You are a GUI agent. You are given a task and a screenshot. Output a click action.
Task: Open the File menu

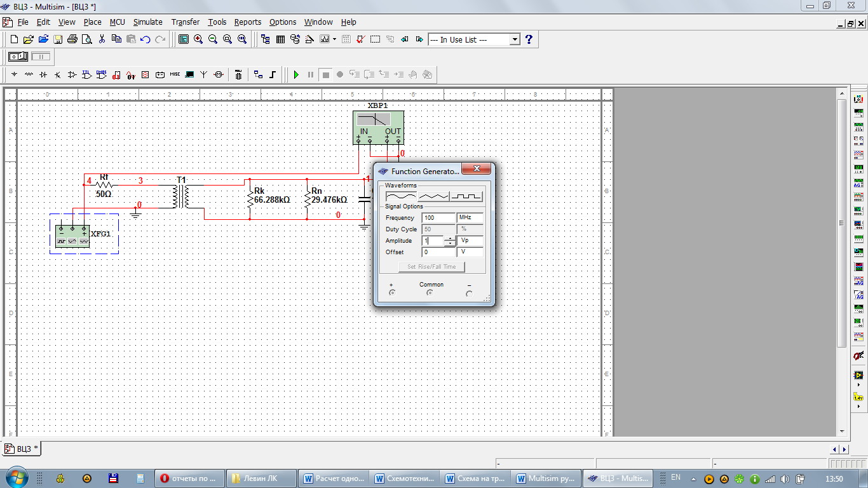(x=23, y=22)
